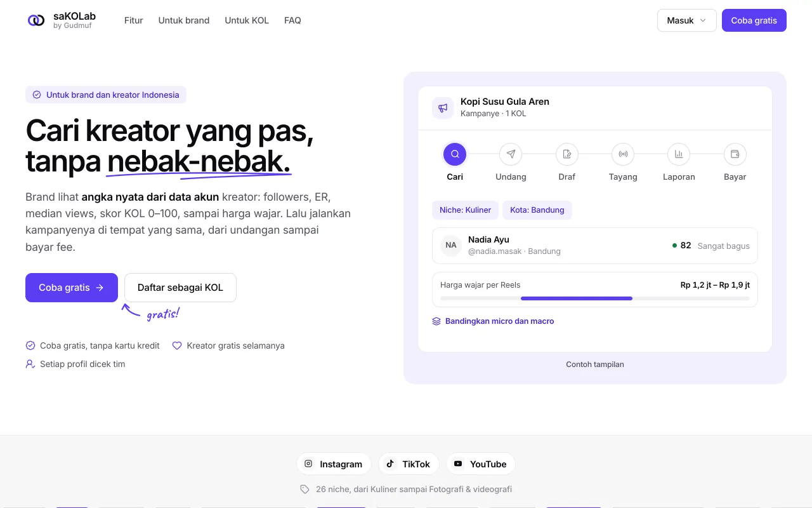812x508 pixels.
Task: Select the Niche: Kuliner filter chip
Action: pos(465,210)
